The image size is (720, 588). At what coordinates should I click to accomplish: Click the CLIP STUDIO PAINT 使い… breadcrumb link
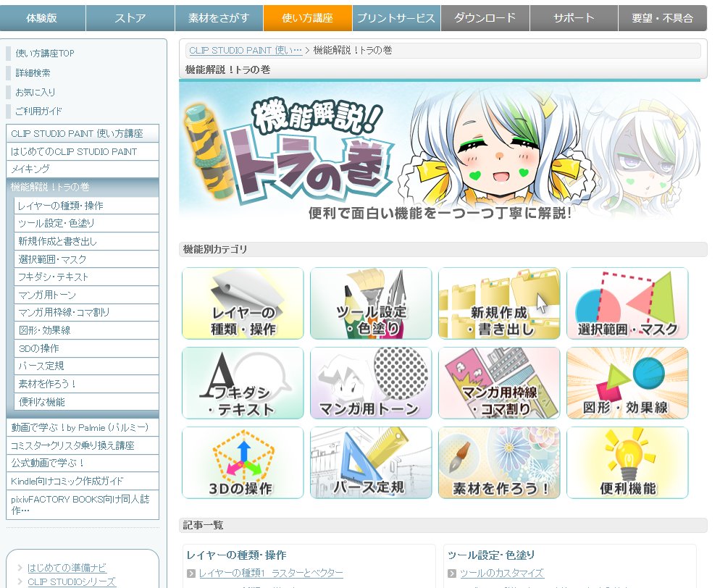(246, 51)
